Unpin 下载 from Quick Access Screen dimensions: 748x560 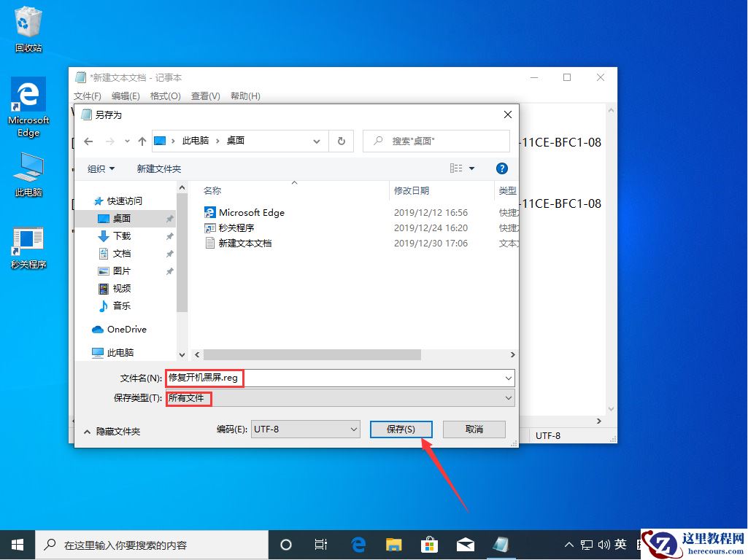coord(168,236)
